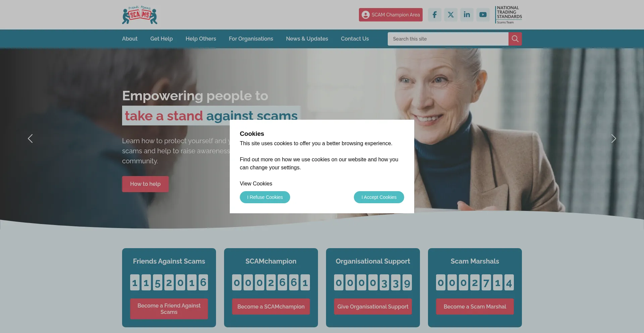Open the SCAM Champion Area button
Viewport: 644px width, 333px height.
tap(390, 15)
